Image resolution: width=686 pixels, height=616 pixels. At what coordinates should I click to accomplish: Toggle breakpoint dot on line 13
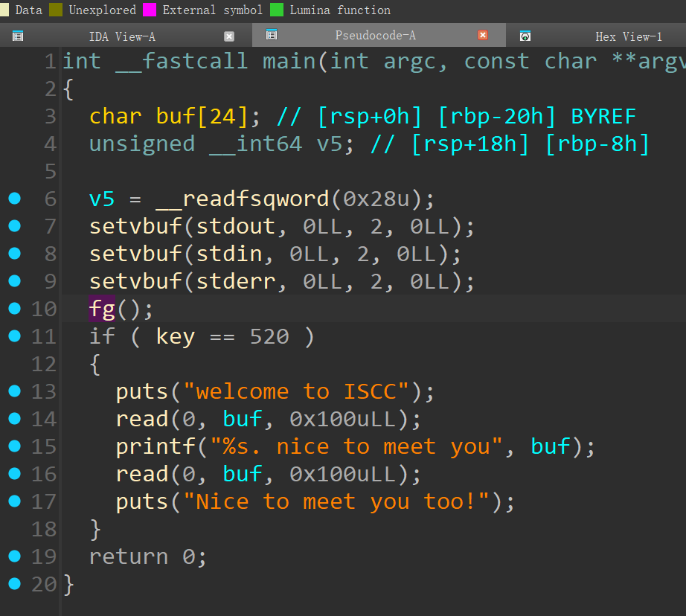pos(14,391)
